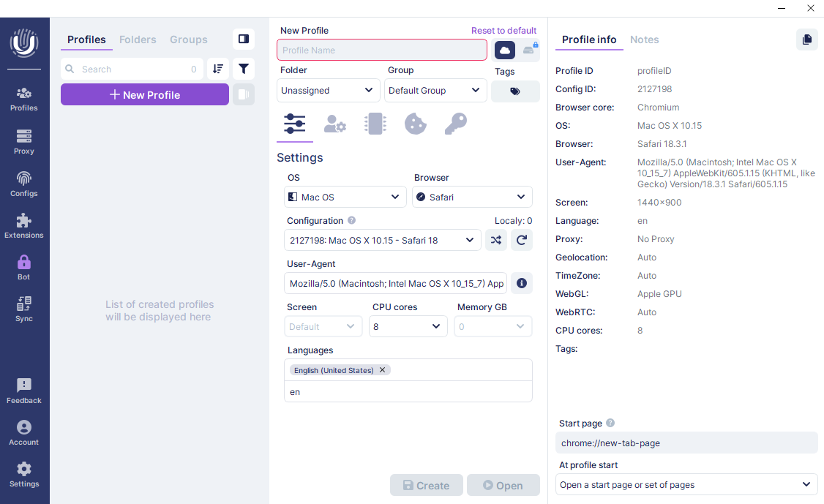Click Reset to default link
Screen dimensions: 824x504
click(503, 31)
